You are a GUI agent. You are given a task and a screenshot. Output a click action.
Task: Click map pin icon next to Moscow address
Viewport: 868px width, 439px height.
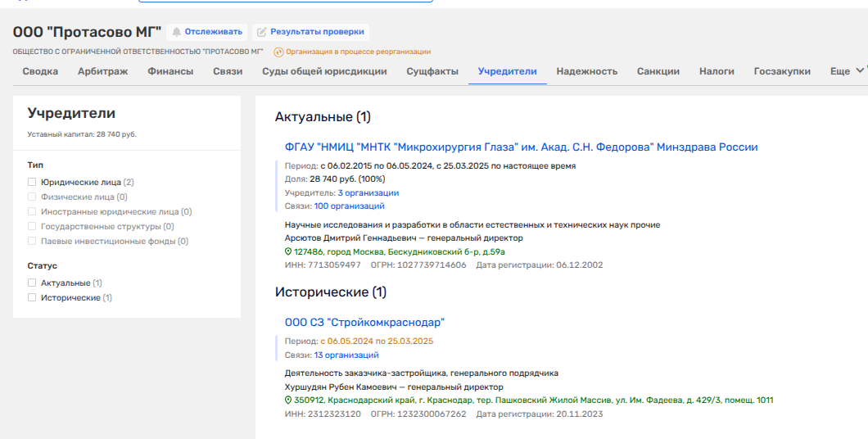pos(288,252)
